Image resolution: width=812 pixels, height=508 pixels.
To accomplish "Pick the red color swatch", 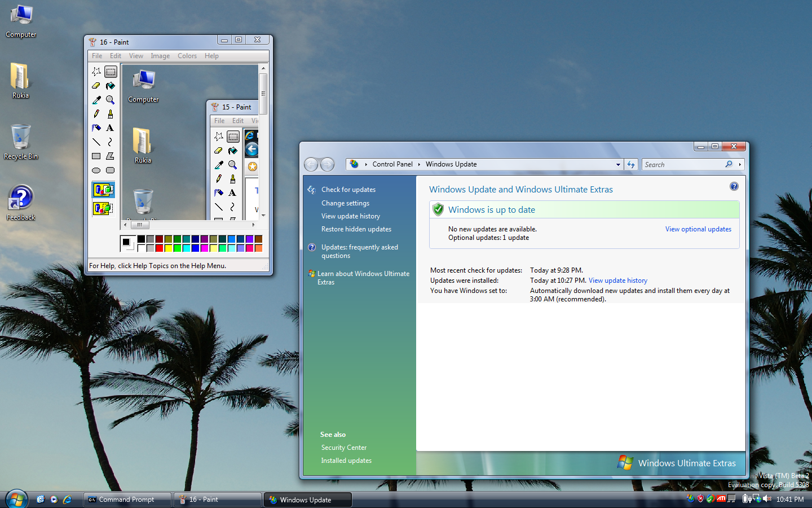I will click(160, 248).
